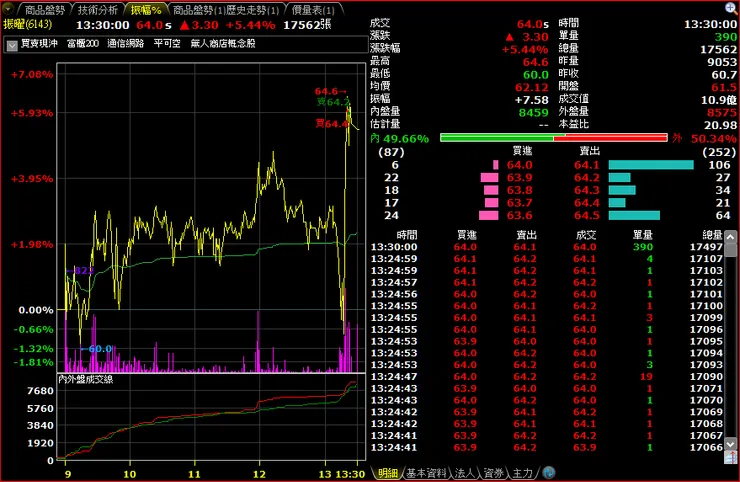Click the 昨收 value 60.7
Screen dimensions: 740x482
click(x=724, y=75)
